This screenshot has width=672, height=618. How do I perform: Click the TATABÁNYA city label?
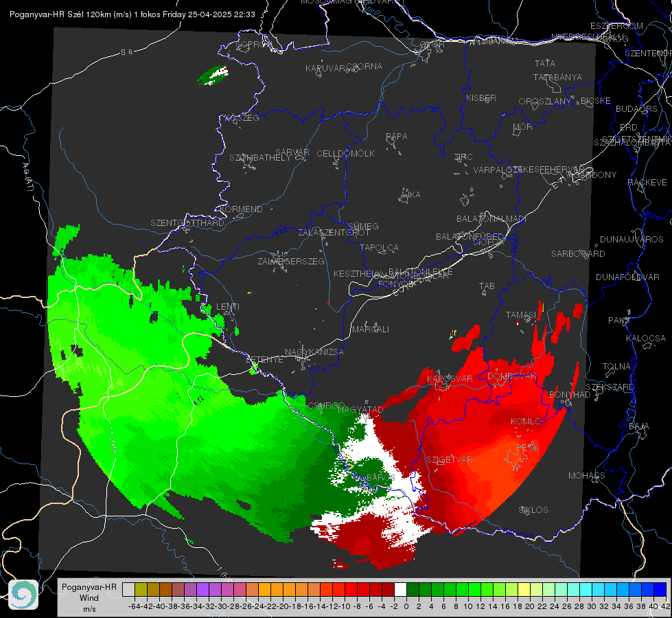click(557, 77)
